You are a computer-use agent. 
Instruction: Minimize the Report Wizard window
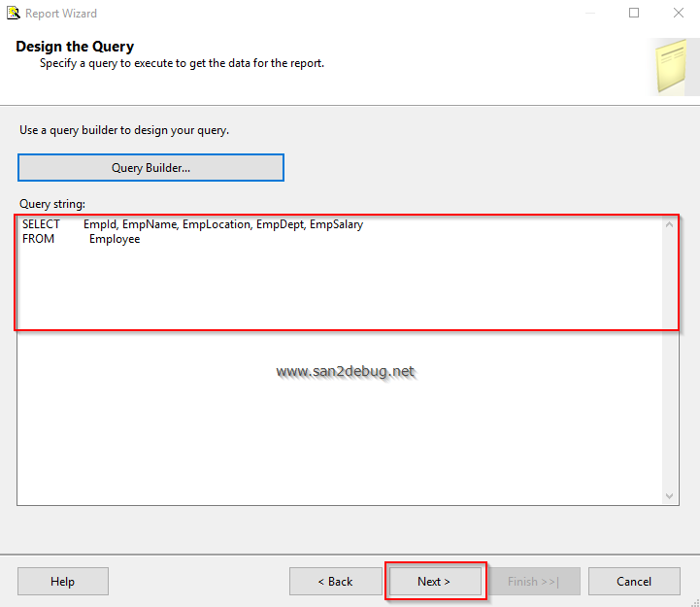coord(589,14)
